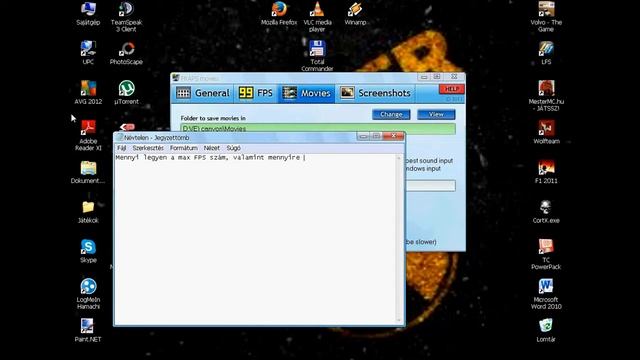Click the Notepad vertical scrollbar

pyautogui.click(x=399, y=239)
